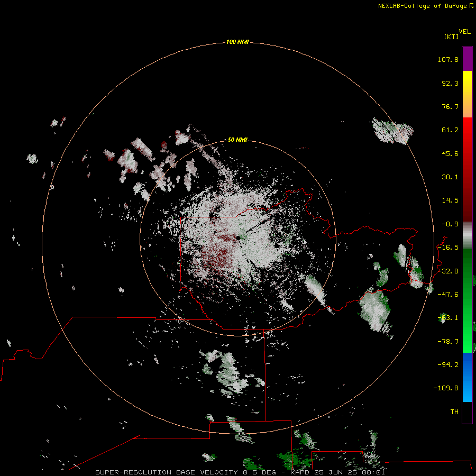
Task: Click the 50 NMI range ring label
Action: [x=237, y=140]
